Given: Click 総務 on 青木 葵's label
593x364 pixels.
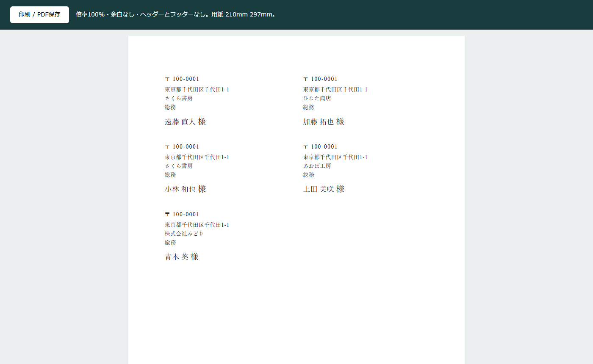Looking at the screenshot, I should (x=170, y=243).
